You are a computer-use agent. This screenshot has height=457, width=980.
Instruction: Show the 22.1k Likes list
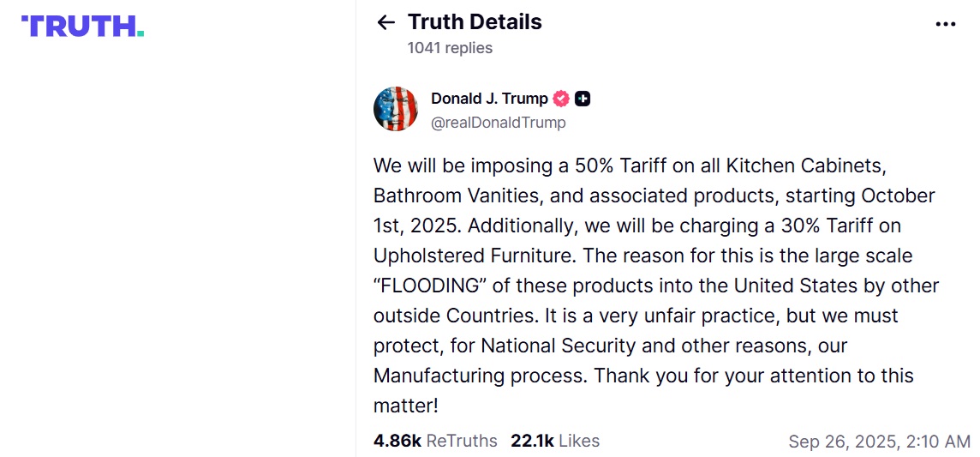[555, 441]
